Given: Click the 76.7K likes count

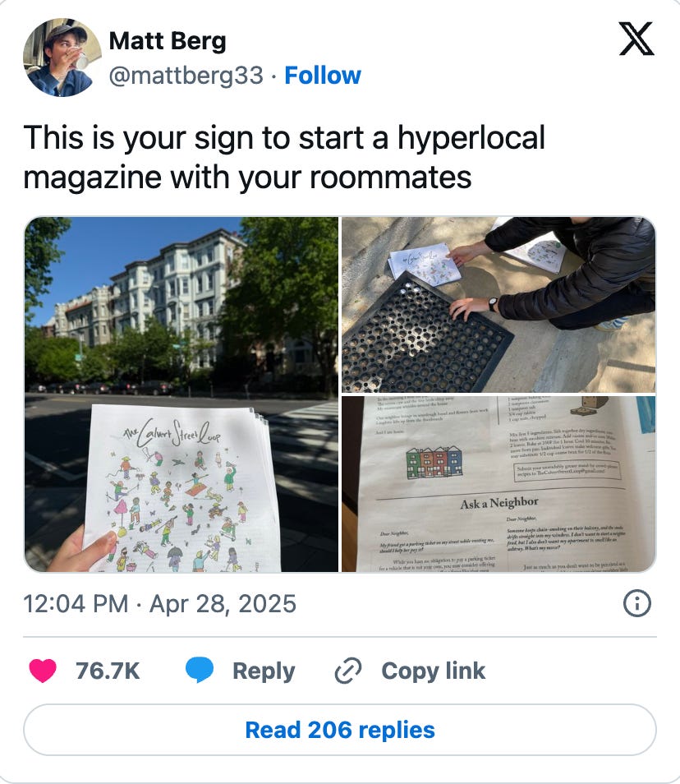Looking at the screenshot, I should pos(108,671).
